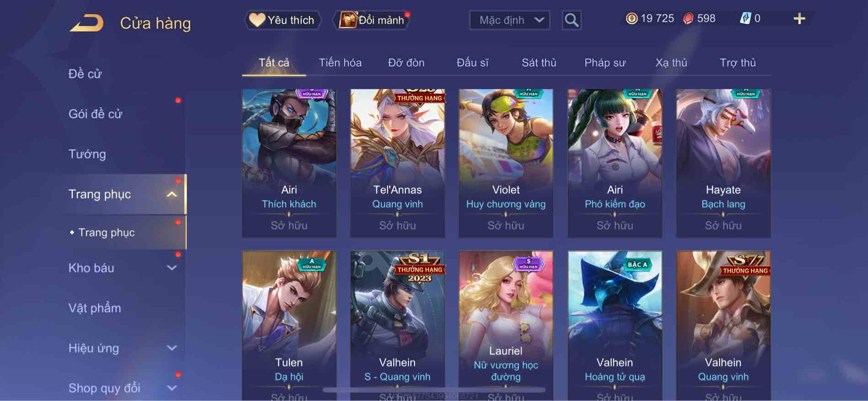Screen dimensions: 868x401
Task: Select the Tiến hóa tab
Action: 340,63
